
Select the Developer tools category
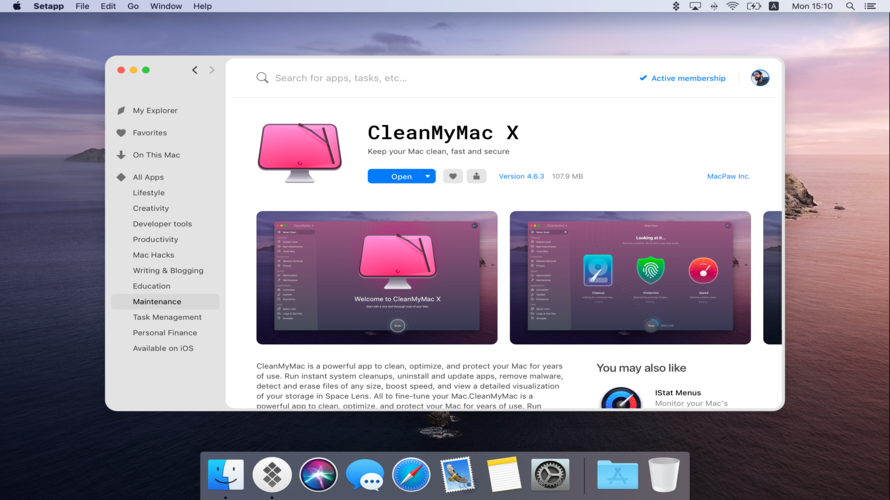pyautogui.click(x=162, y=224)
